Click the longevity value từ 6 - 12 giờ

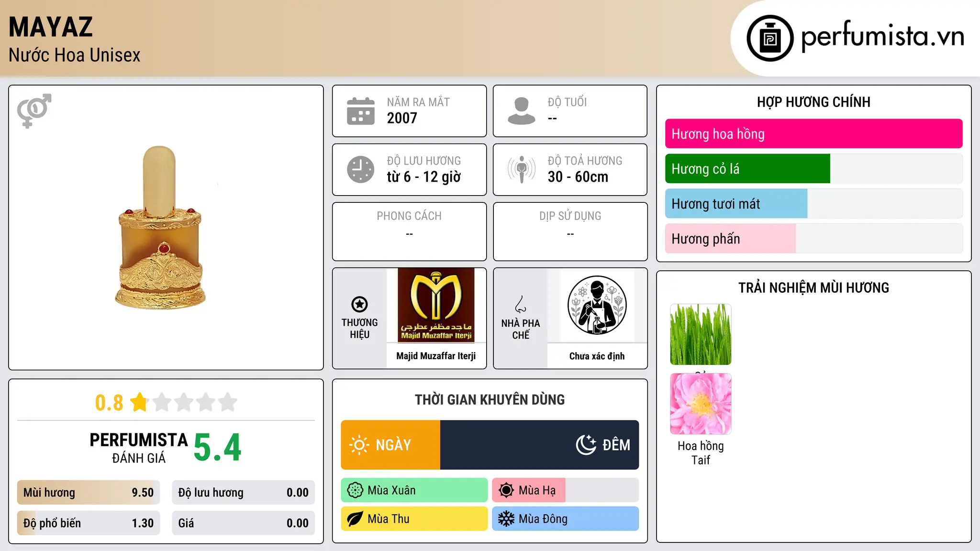click(x=424, y=177)
